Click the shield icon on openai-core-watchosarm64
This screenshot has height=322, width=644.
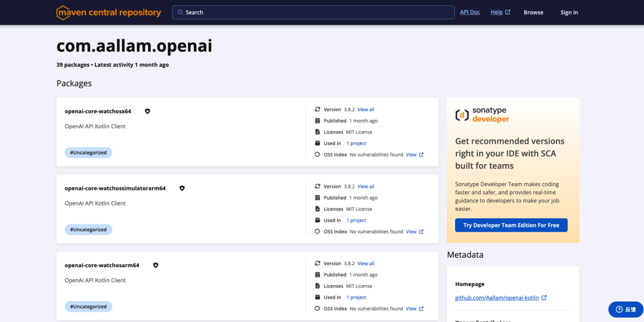coord(156,265)
